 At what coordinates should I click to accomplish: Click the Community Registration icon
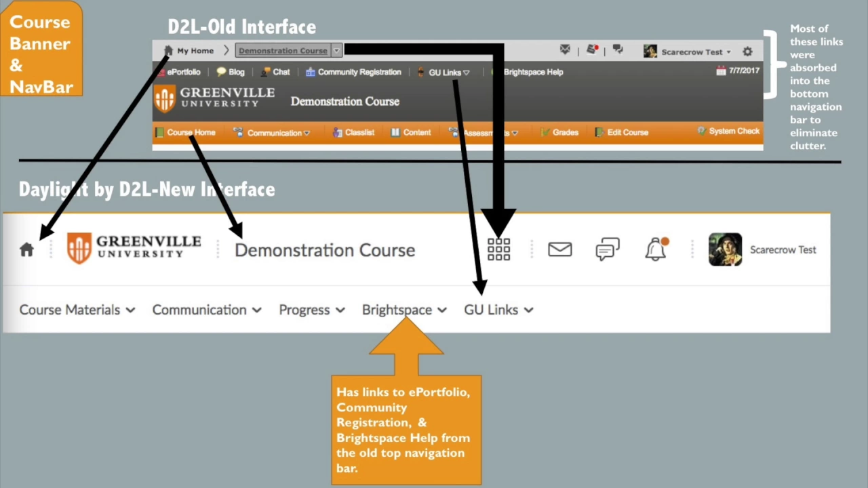tap(310, 72)
